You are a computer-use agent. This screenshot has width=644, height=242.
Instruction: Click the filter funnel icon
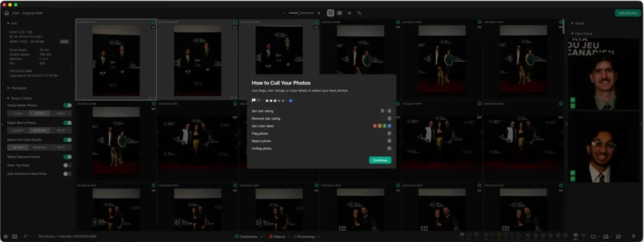(633, 236)
